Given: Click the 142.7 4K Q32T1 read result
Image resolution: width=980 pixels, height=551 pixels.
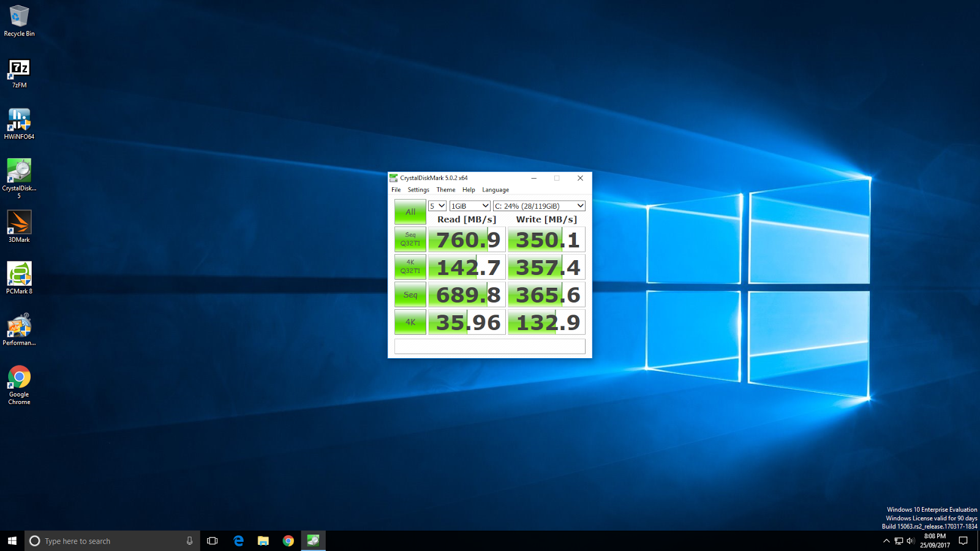Looking at the screenshot, I should (467, 267).
